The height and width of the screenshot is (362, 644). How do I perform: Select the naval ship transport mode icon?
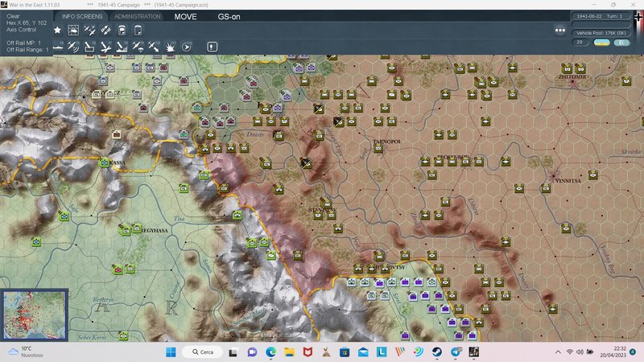58,47
